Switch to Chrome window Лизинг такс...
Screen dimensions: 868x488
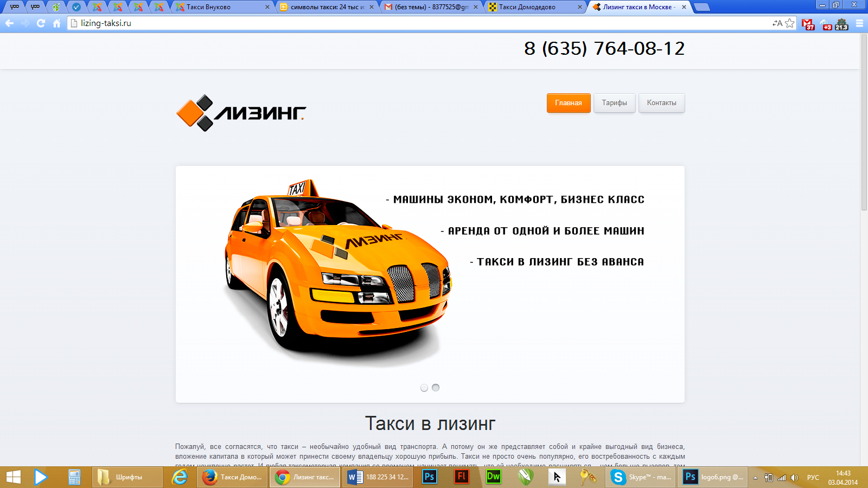tap(305, 477)
